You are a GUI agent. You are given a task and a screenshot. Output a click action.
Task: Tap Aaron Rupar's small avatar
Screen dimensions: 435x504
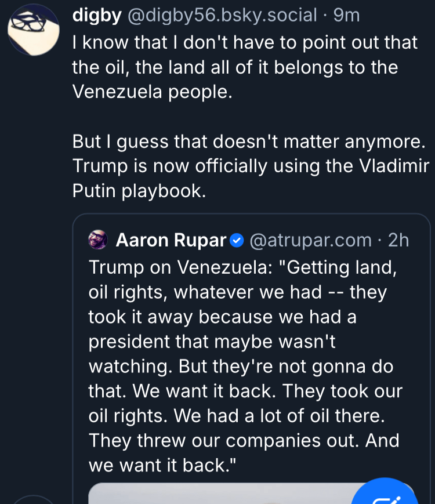click(98, 240)
